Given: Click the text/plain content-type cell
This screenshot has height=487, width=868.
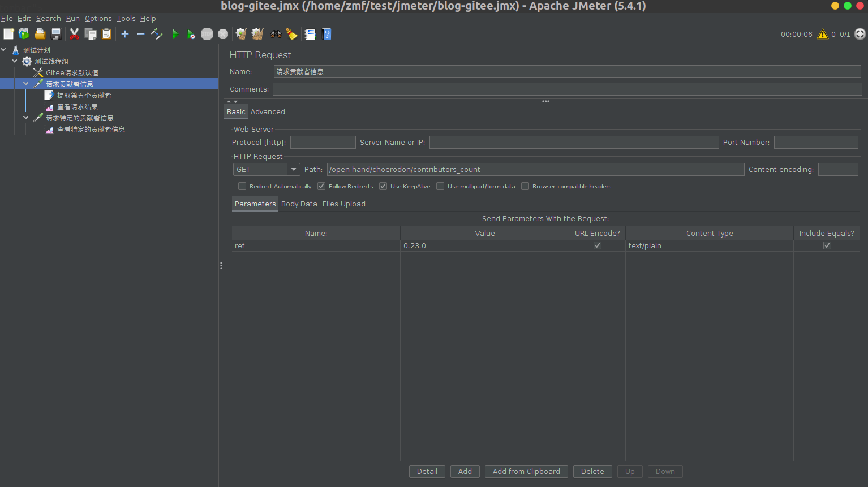Looking at the screenshot, I should [x=710, y=245].
